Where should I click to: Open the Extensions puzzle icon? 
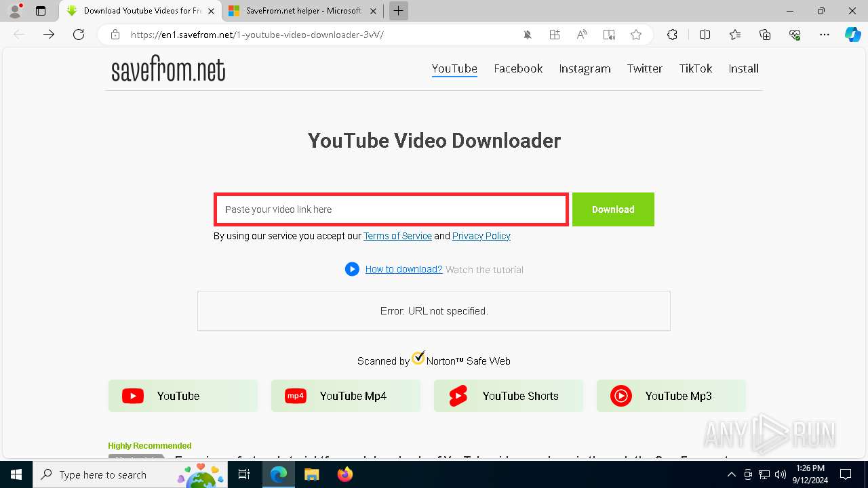coord(672,35)
